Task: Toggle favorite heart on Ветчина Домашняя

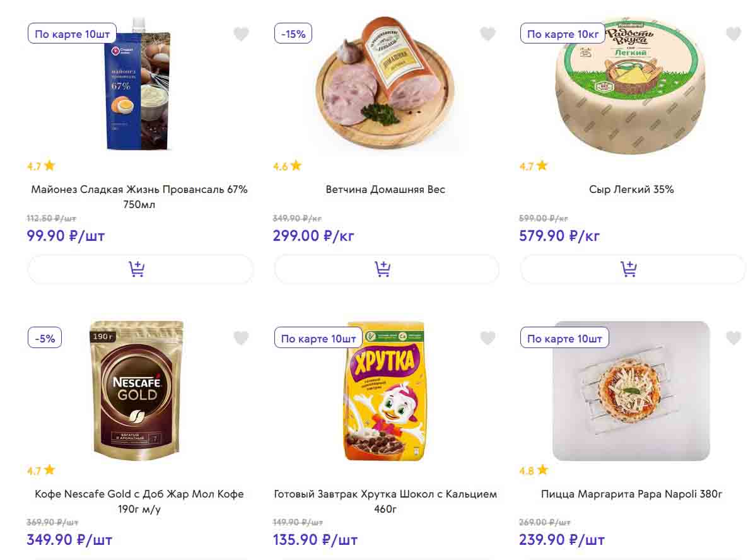Action: pos(487,34)
